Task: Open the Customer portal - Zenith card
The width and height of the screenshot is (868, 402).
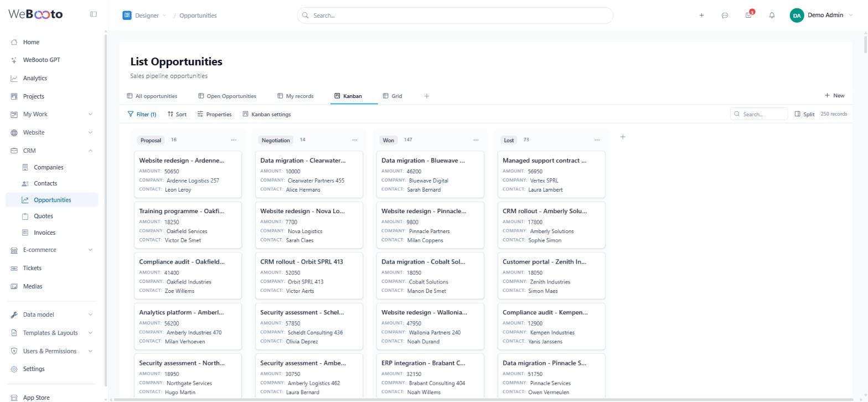Action: click(551, 276)
